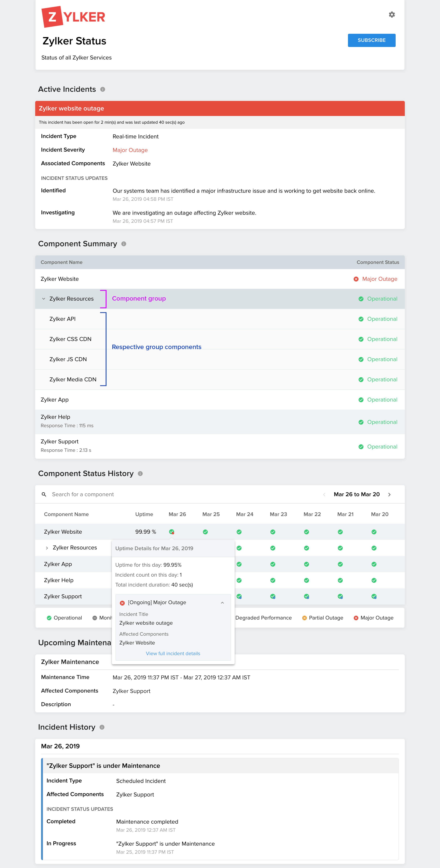Click Zylker Website Mar 26 status icon
Screen dimensions: 440x868
pyautogui.click(x=172, y=532)
